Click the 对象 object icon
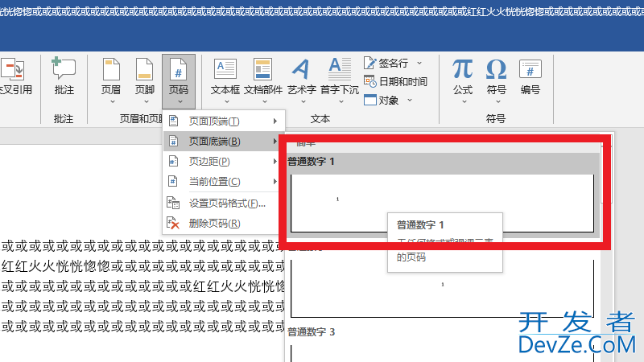The width and height of the screenshot is (644, 362). point(369,100)
